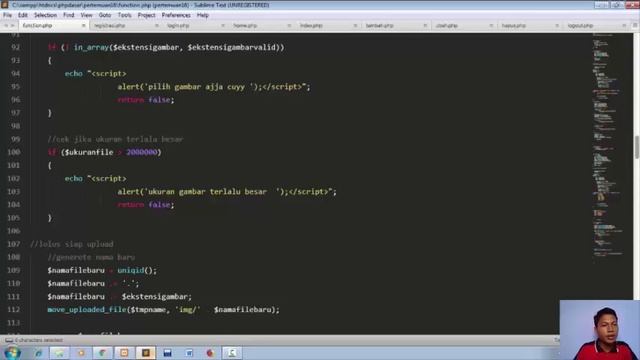Click line number 100 in the gutter

tap(13, 152)
